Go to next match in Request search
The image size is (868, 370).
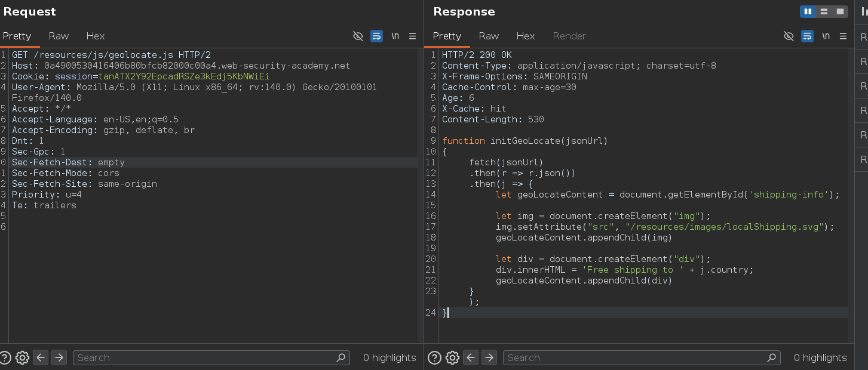(x=59, y=357)
